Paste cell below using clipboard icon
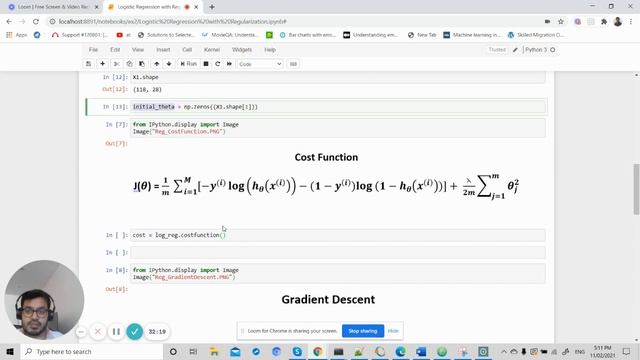This screenshot has width=640, height=360. tap(142, 64)
